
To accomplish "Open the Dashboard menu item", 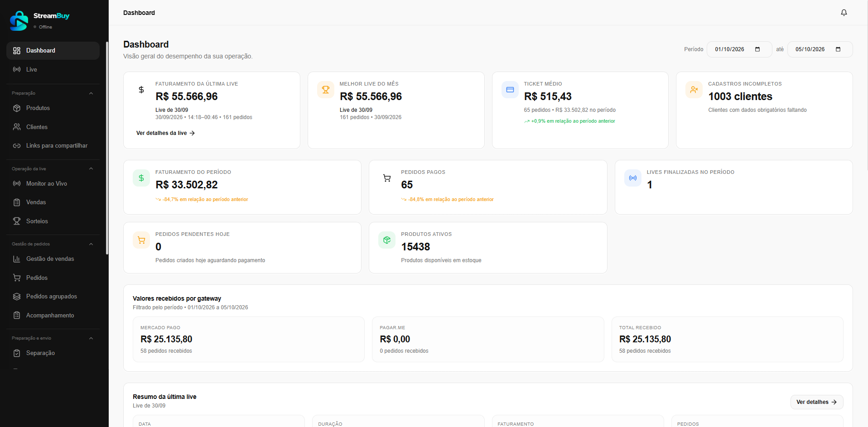I will (53, 51).
